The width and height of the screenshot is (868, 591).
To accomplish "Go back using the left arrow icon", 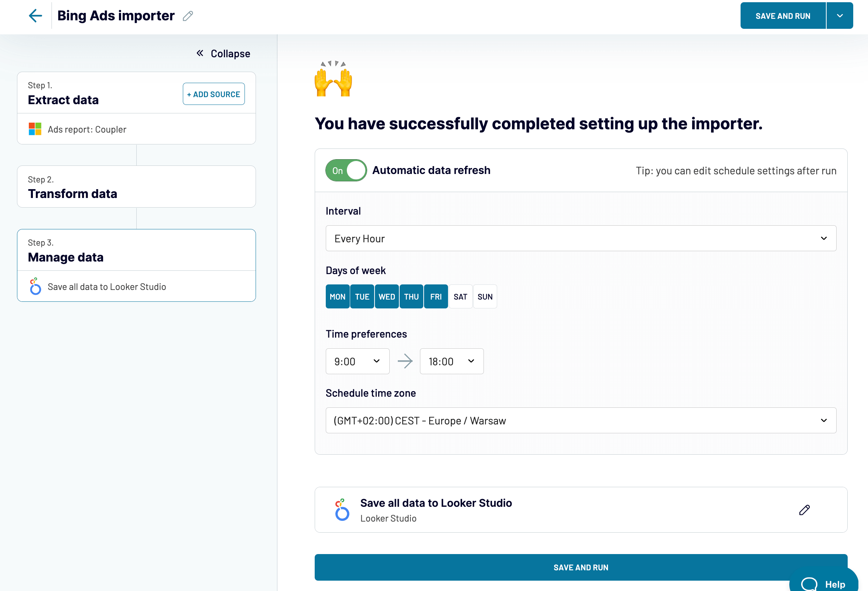I will (x=35, y=16).
